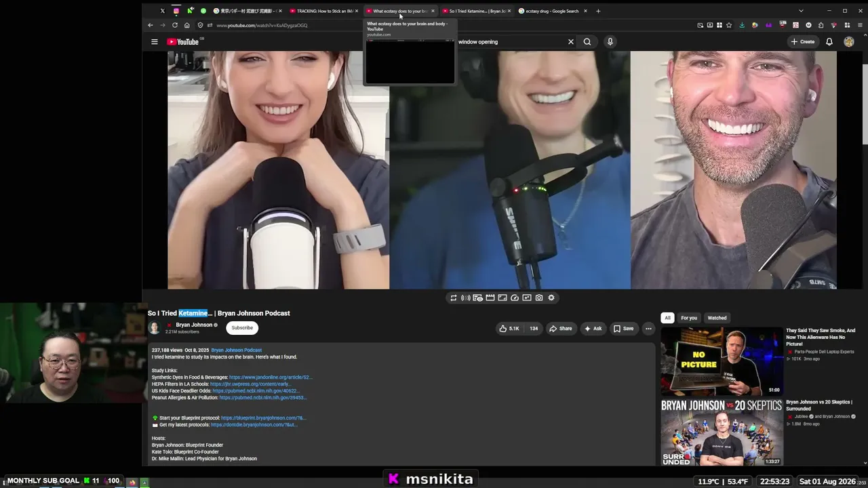The width and height of the screenshot is (868, 488).
Task: Click the 'So I Tried Ketamine' video title
Action: point(219,313)
